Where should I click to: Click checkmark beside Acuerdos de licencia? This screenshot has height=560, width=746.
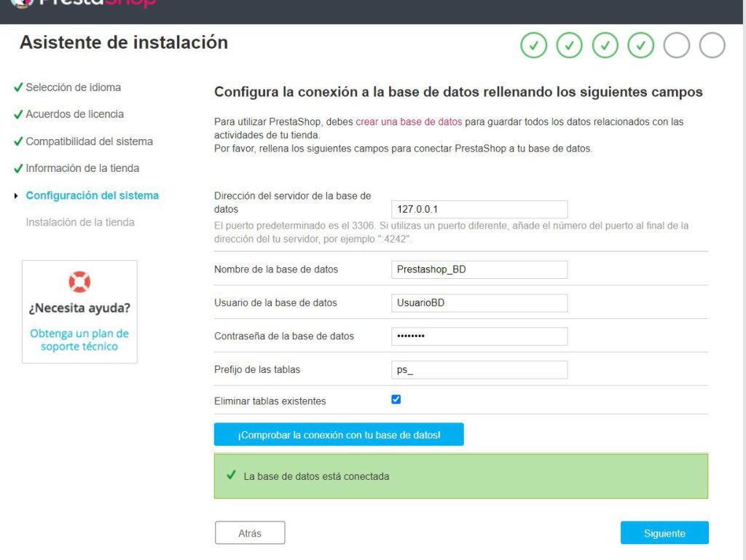(x=18, y=114)
